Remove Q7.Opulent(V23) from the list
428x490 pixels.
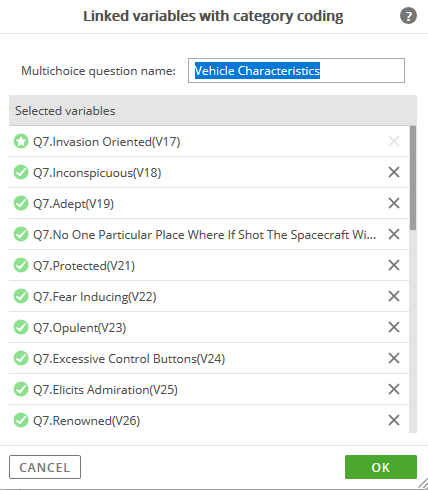tap(394, 327)
